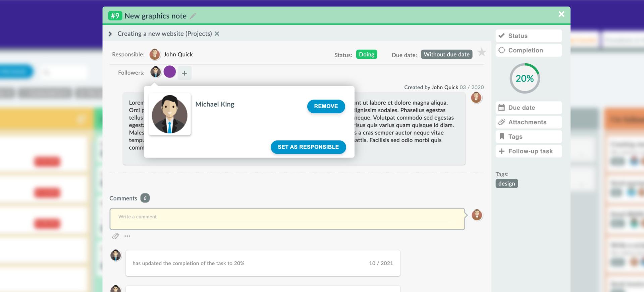Click the paperclip icon below the comment box
Viewport: 644px width, 292px height.
(x=115, y=236)
